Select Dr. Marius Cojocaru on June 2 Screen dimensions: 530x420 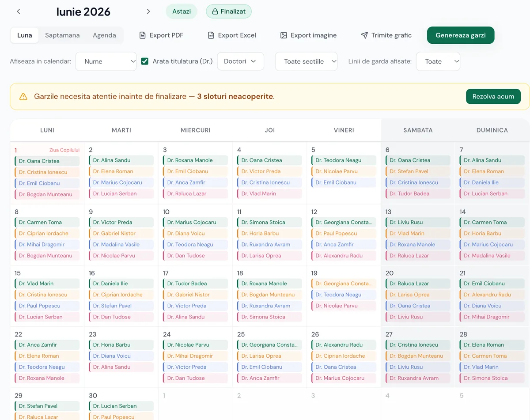click(121, 182)
